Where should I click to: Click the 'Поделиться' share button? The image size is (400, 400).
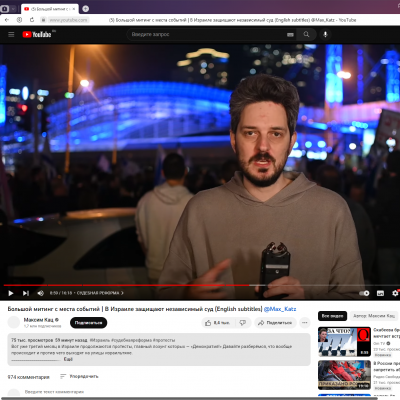(x=275, y=323)
